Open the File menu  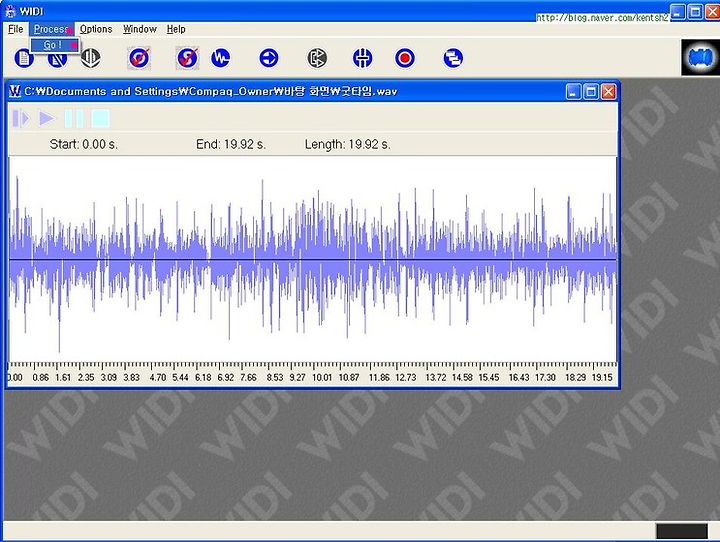click(16, 29)
